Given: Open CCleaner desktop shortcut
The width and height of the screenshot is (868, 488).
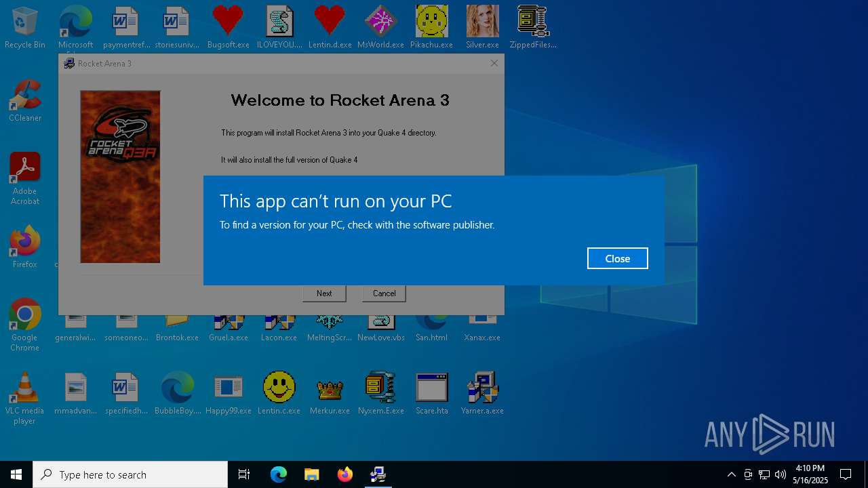Looking at the screenshot, I should 25,101.
